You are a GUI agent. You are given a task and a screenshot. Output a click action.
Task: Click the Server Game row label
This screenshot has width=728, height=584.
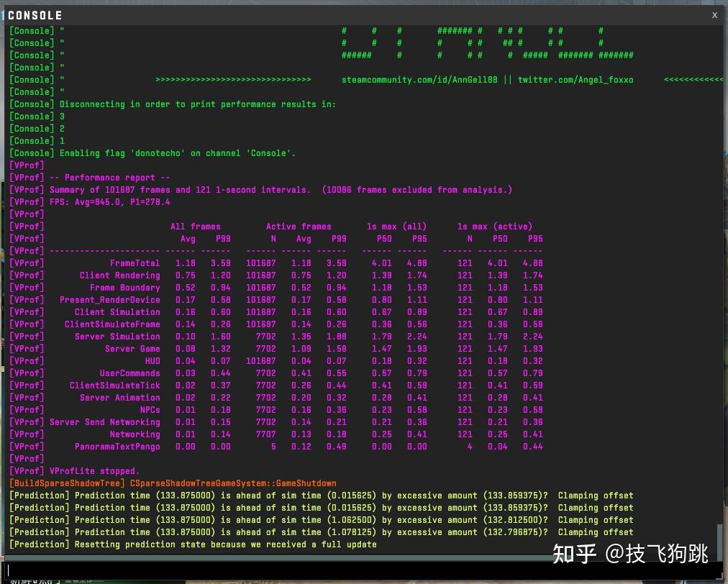[132, 349]
